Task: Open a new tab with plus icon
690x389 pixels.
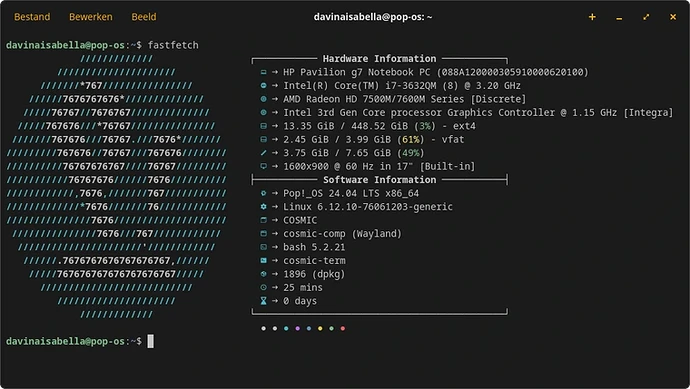Action: tap(592, 17)
